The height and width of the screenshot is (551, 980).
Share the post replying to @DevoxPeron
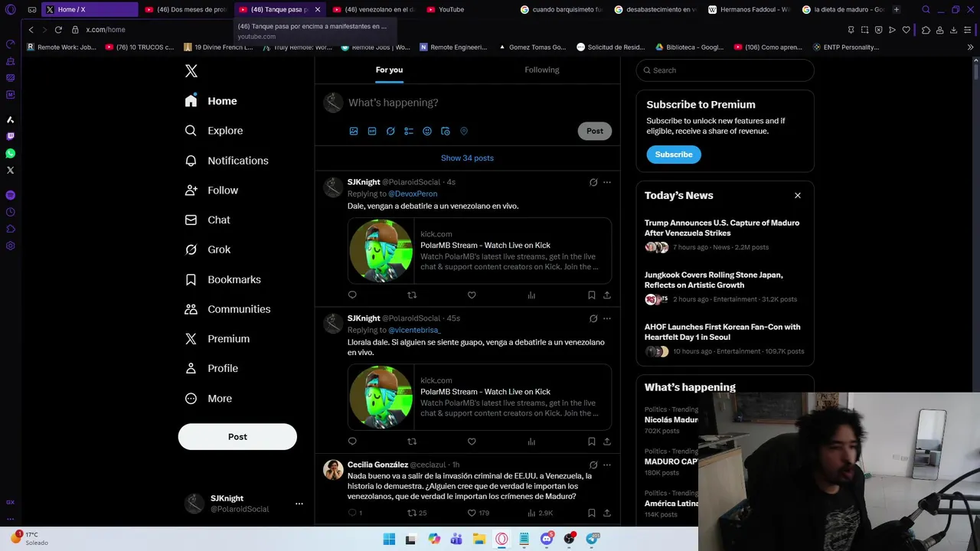pos(607,295)
